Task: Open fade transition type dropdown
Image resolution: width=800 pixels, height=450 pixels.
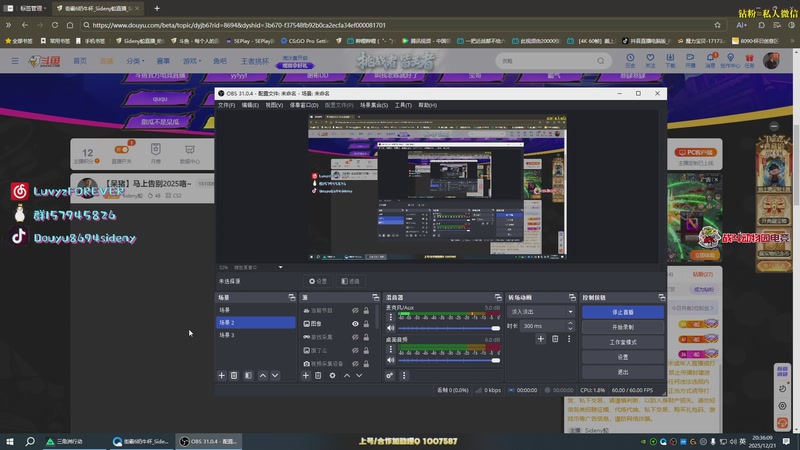Action: (540, 311)
